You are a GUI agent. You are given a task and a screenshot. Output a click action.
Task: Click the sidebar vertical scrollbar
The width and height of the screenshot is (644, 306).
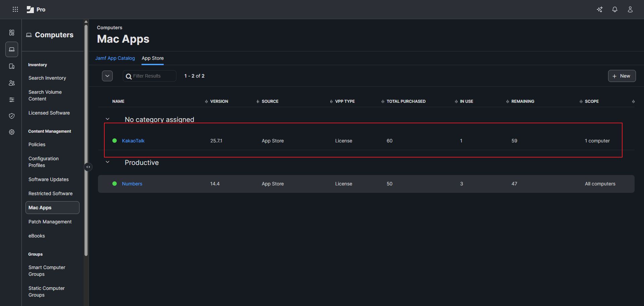click(x=86, y=134)
